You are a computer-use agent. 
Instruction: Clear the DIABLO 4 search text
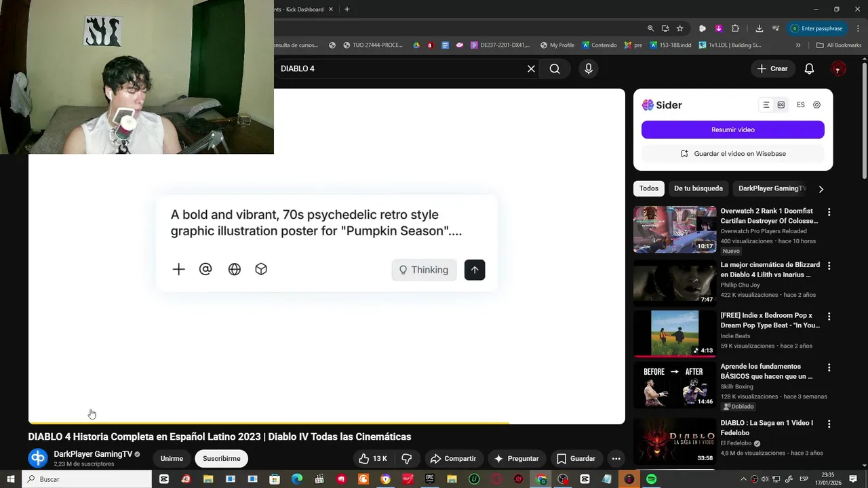coord(531,68)
